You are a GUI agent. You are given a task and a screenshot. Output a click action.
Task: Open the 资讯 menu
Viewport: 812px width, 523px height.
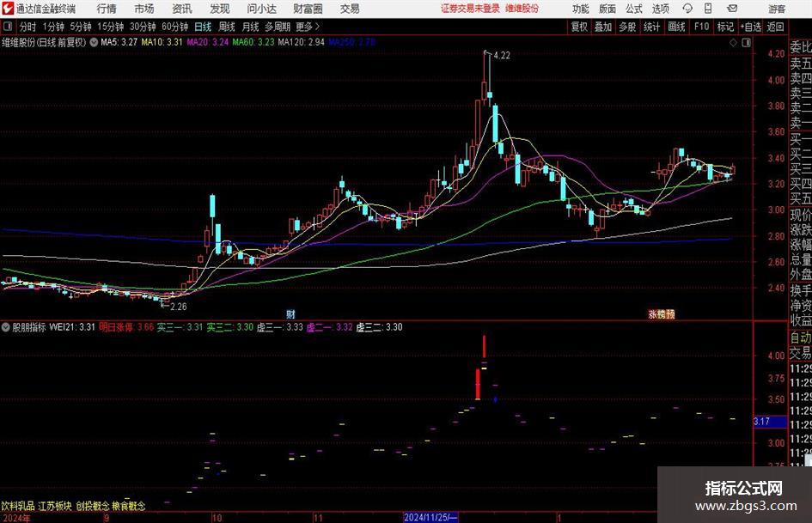182,9
